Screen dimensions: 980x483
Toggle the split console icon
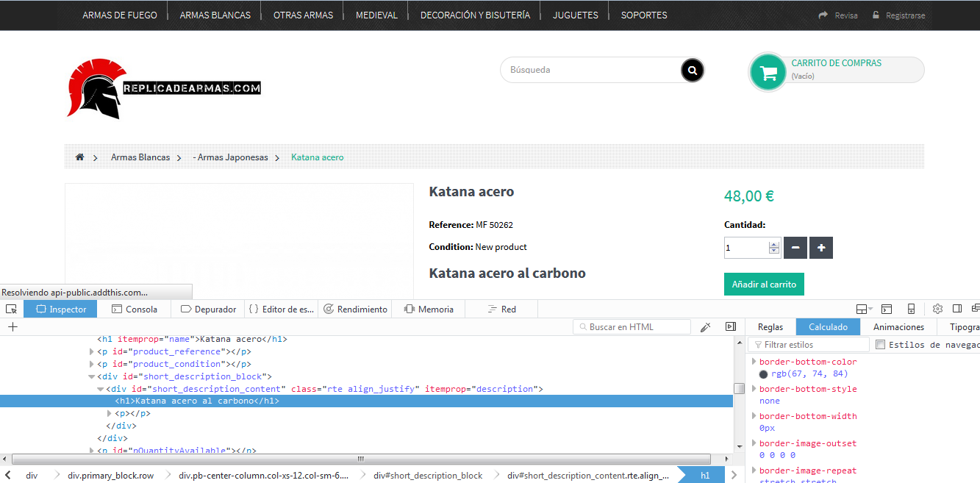(x=887, y=310)
